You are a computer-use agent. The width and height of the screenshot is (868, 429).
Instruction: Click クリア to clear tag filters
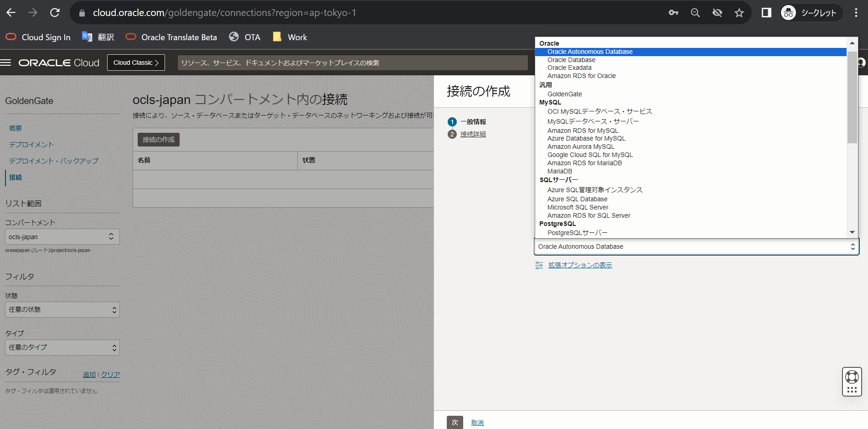(x=110, y=375)
